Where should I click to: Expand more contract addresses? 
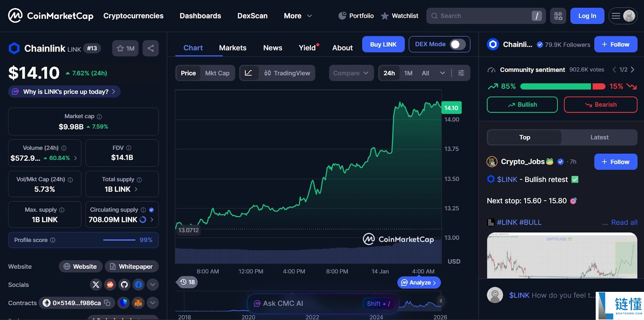153,303
